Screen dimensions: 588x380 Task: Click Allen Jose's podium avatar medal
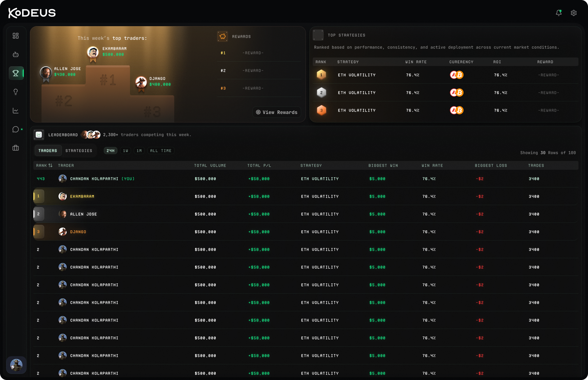coord(46,74)
